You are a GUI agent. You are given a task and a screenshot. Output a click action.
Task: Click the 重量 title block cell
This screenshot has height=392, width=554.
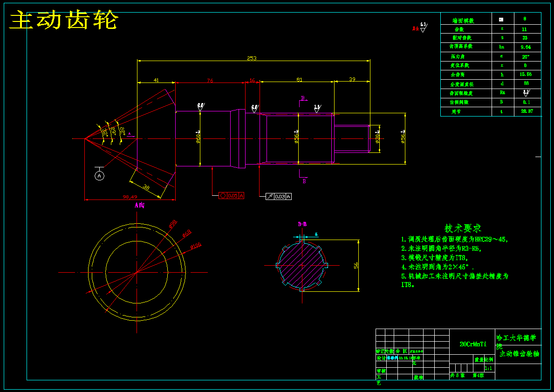(479, 359)
